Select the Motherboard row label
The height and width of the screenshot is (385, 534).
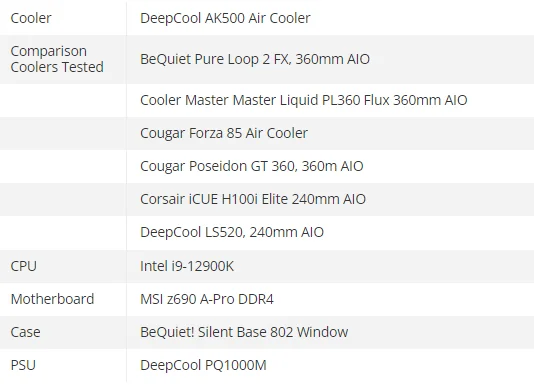(52, 299)
